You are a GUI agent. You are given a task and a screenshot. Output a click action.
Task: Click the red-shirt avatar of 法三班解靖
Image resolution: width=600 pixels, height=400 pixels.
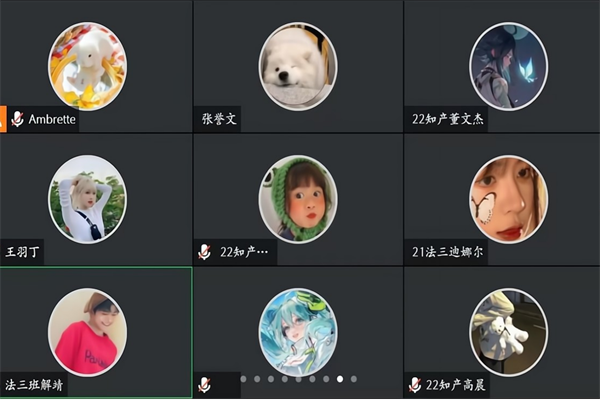coord(88,332)
